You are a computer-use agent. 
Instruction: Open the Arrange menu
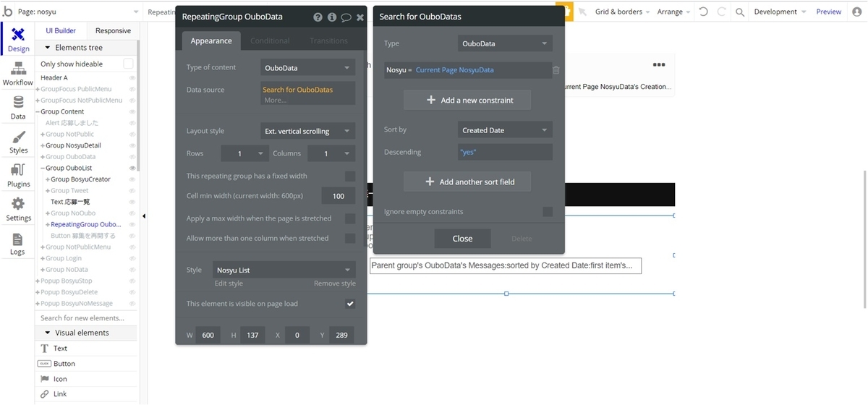pos(673,12)
